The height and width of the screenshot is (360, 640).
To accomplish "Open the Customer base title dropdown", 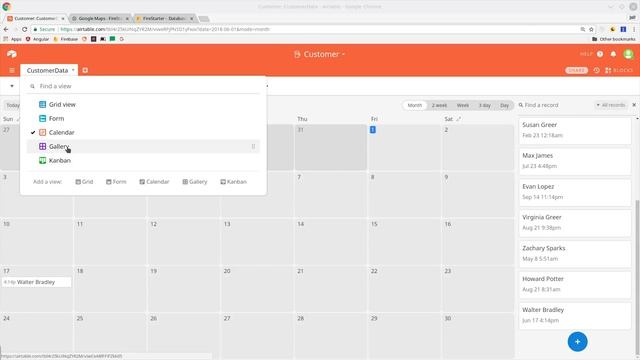I will 320,54.
